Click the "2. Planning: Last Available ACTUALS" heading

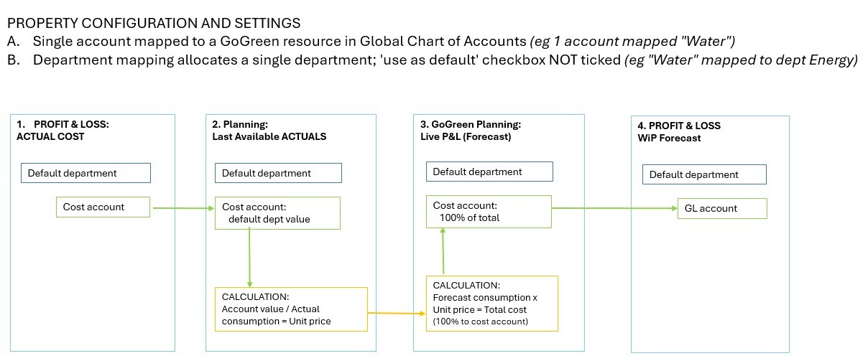click(264, 131)
